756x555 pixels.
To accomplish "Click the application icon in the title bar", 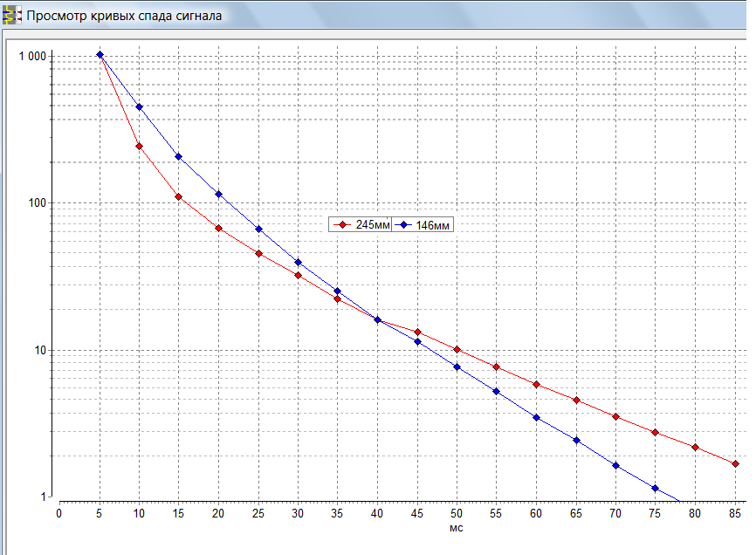I will click(x=11, y=15).
